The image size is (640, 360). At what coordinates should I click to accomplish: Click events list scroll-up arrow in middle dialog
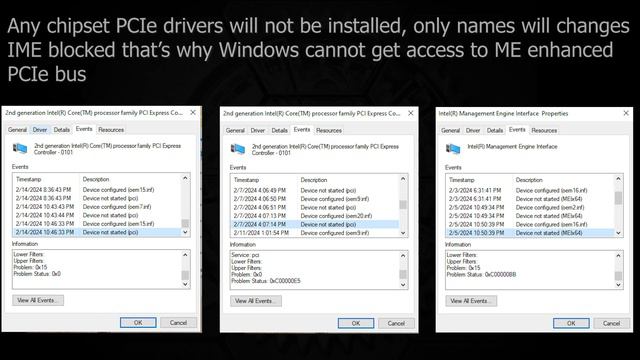[403, 179]
